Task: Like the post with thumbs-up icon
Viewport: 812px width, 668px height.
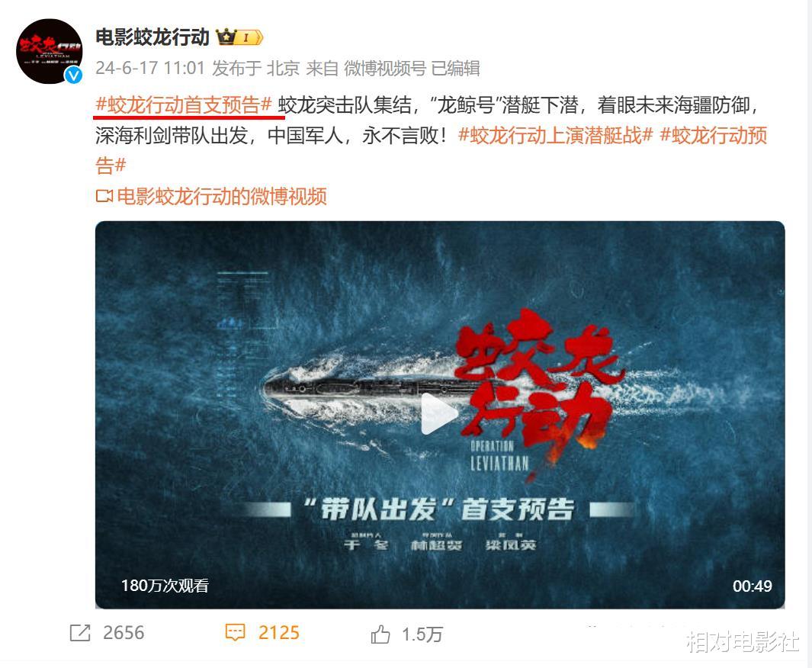Action: click(380, 634)
